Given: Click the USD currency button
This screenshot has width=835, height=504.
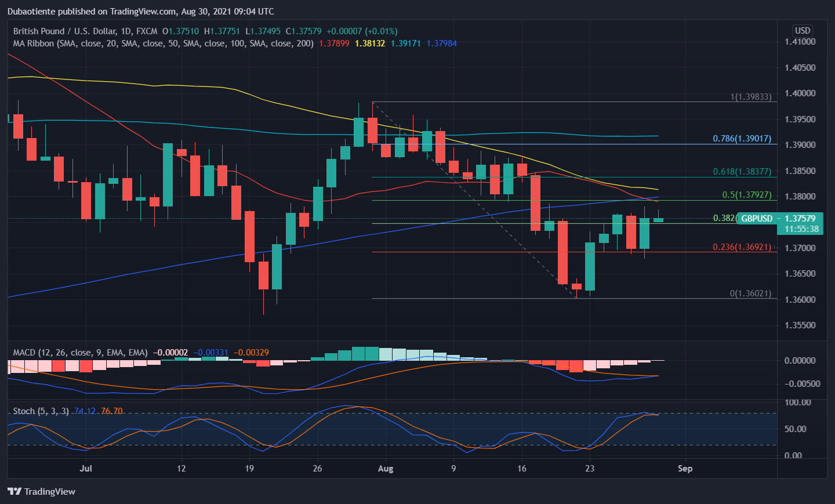Looking at the screenshot, I should pyautogui.click(x=803, y=31).
